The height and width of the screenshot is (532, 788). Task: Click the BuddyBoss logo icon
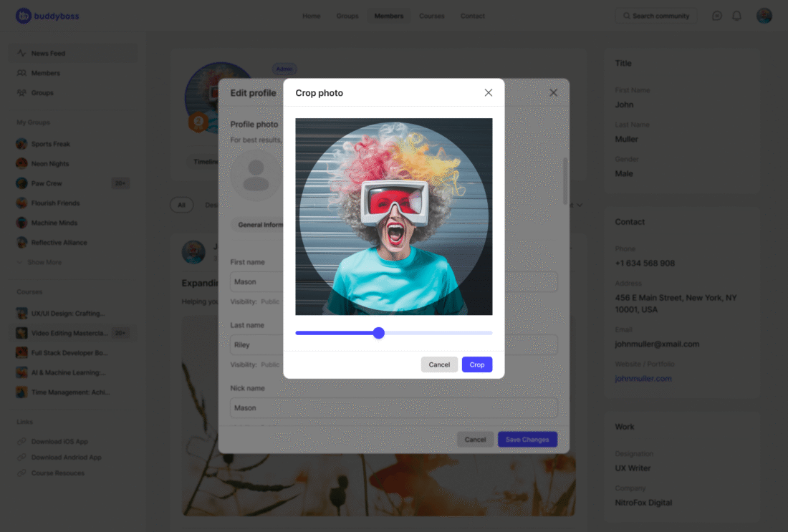point(24,16)
